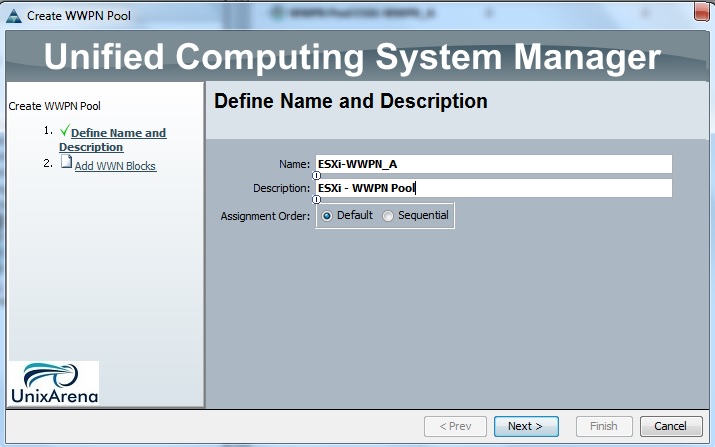
Task: Click the info indicator below the Name field
Action: click(x=316, y=176)
